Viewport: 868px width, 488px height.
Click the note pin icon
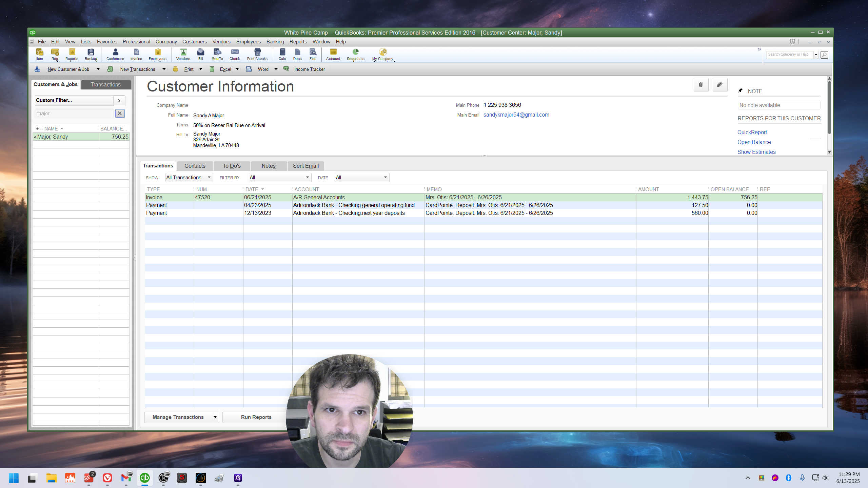[x=741, y=90]
